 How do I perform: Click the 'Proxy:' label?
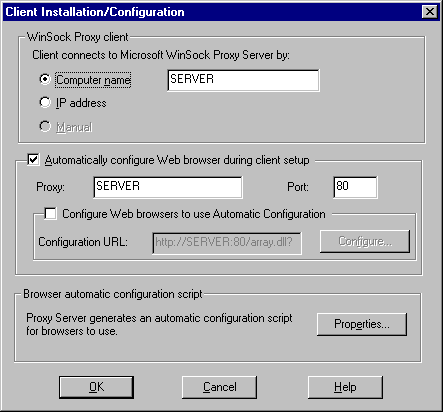coord(50,187)
